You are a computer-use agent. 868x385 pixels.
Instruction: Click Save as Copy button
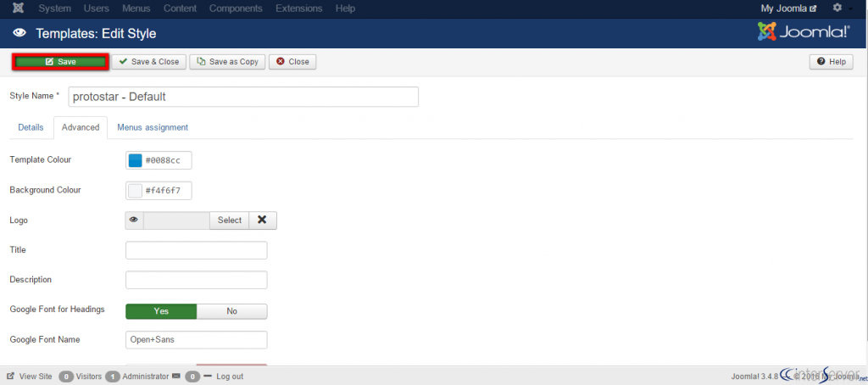(227, 62)
